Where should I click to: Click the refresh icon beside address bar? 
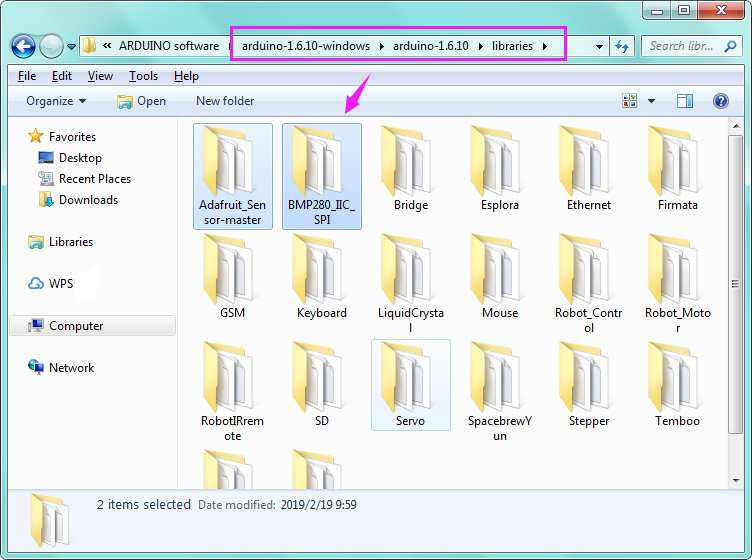point(622,47)
